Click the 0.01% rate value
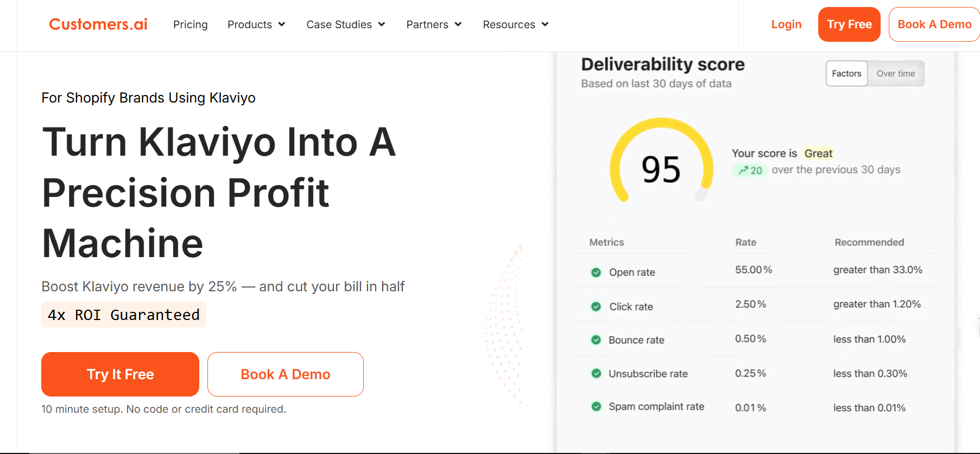The width and height of the screenshot is (980, 454). 750,408
